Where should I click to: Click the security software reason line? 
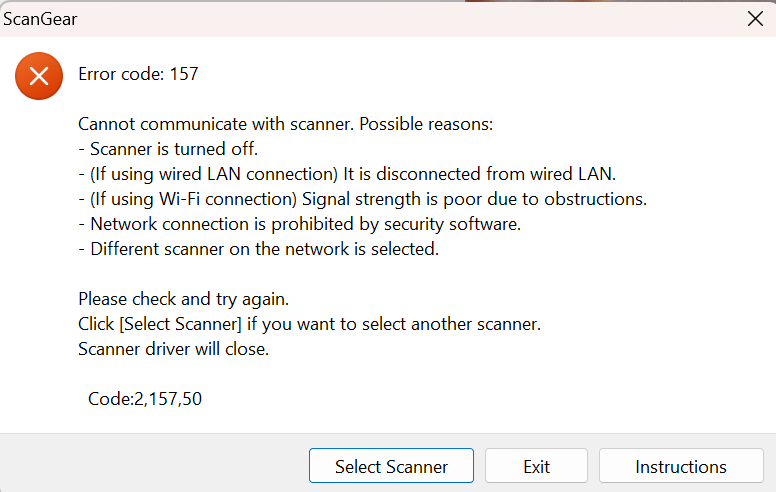pyautogui.click(x=299, y=224)
